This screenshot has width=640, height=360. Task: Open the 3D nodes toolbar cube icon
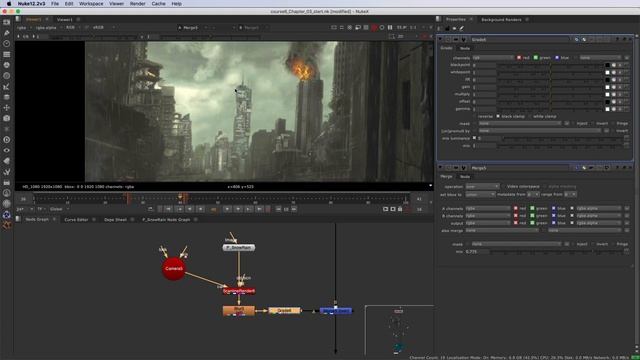tap(7, 118)
